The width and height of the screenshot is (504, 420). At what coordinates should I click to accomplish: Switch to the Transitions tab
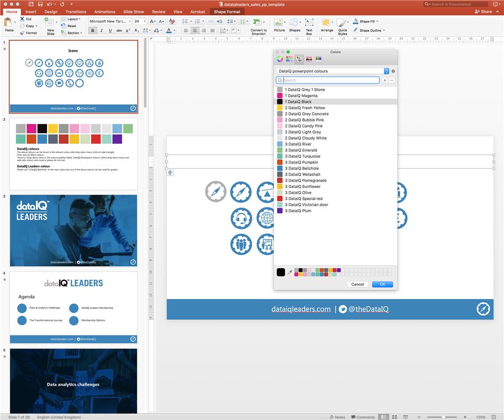tap(76, 12)
